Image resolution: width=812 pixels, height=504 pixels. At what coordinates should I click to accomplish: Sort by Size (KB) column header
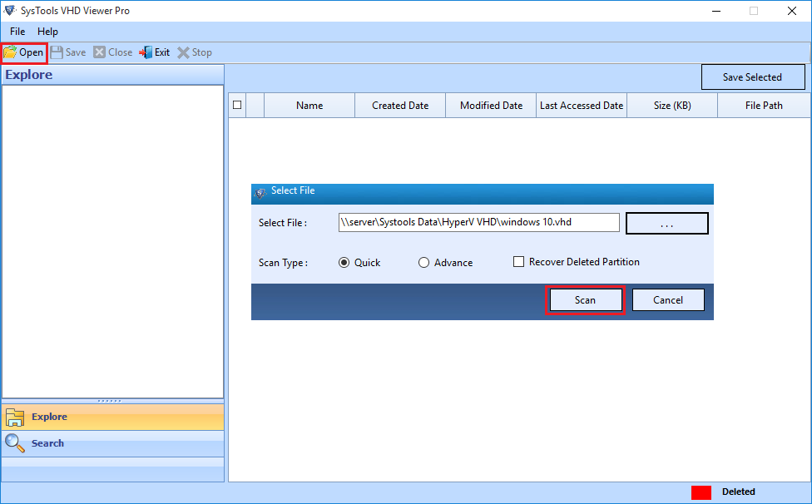672,106
